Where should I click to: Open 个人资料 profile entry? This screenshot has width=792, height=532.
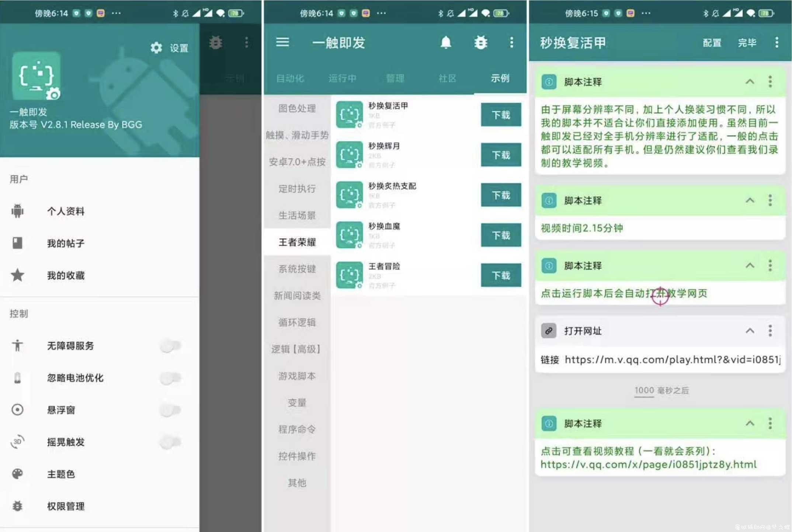100,211
